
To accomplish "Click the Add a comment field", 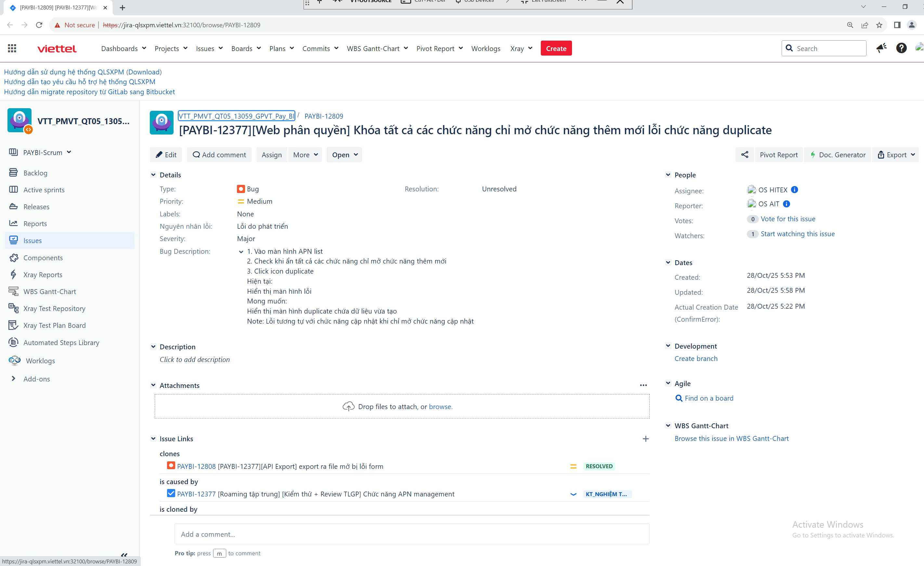I will point(411,534).
